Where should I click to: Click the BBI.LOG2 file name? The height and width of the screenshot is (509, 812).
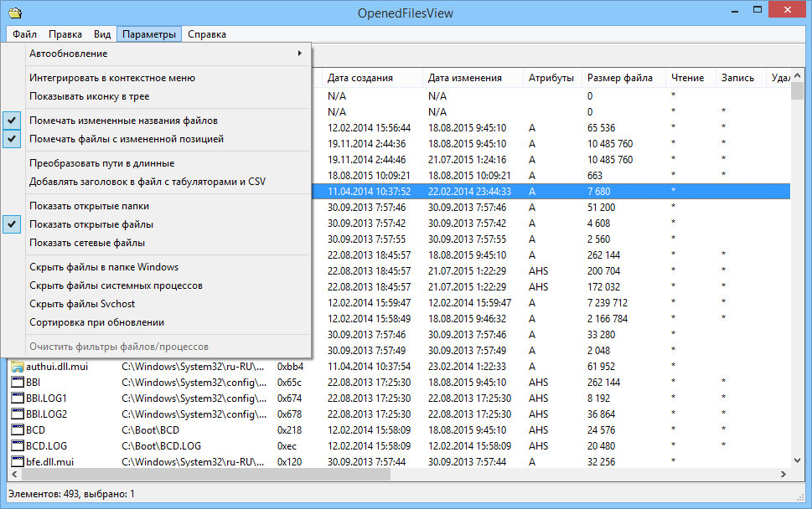pos(47,414)
